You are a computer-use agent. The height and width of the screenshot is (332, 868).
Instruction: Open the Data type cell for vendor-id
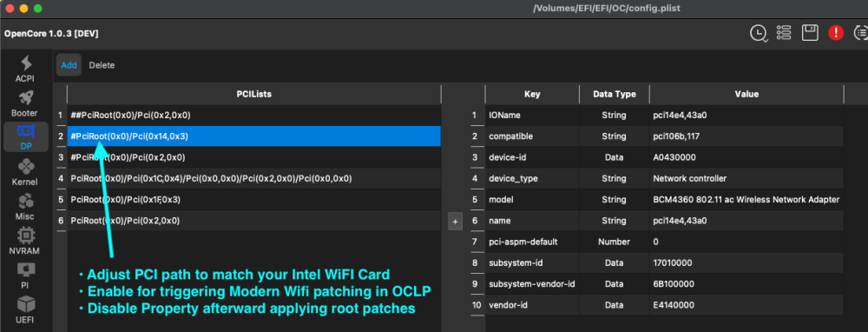[615, 305]
